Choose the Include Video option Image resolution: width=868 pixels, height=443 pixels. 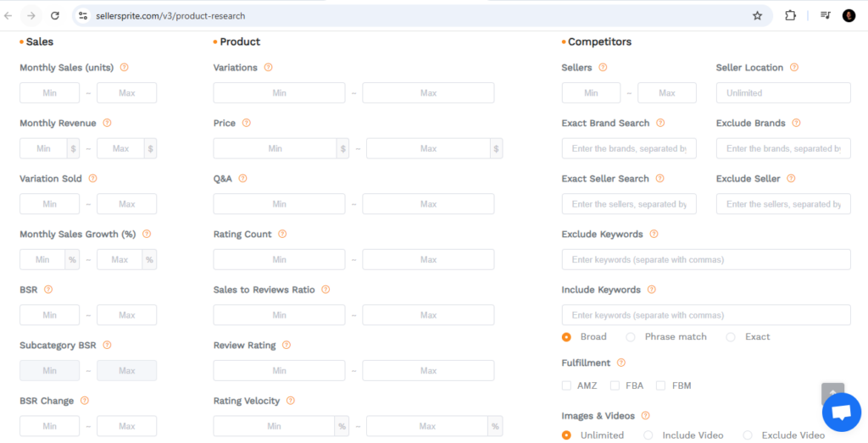pos(648,435)
